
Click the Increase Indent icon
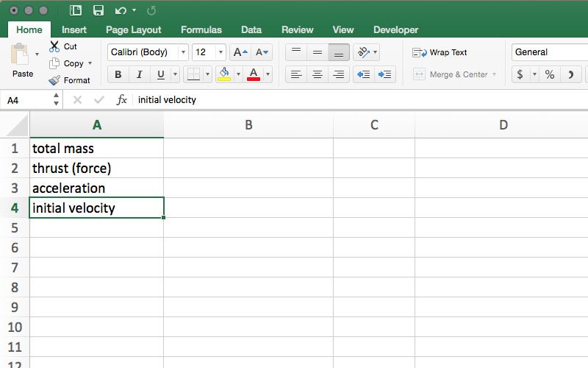tap(385, 74)
